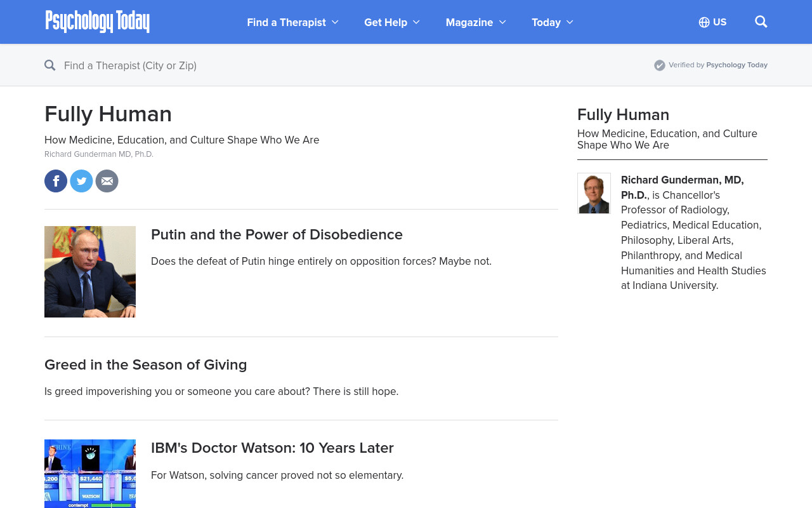This screenshot has height=508, width=812.
Task: Click the Psychology Today logo
Action: point(98,22)
